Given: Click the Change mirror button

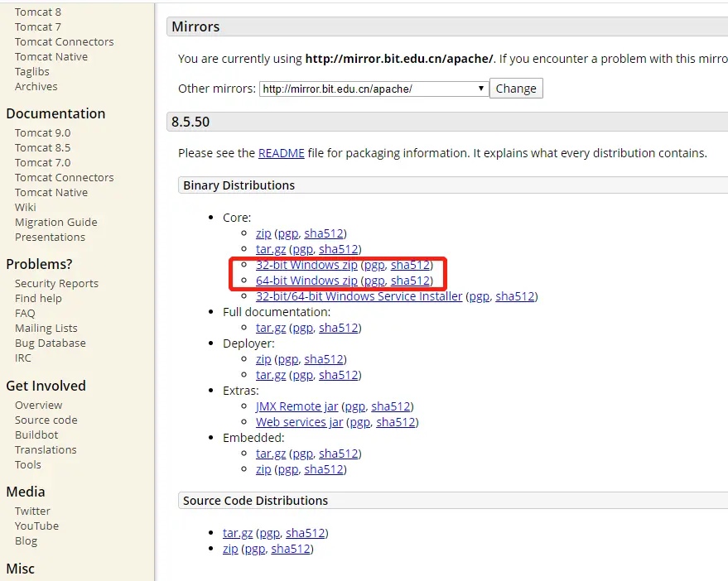Looking at the screenshot, I should point(516,89).
